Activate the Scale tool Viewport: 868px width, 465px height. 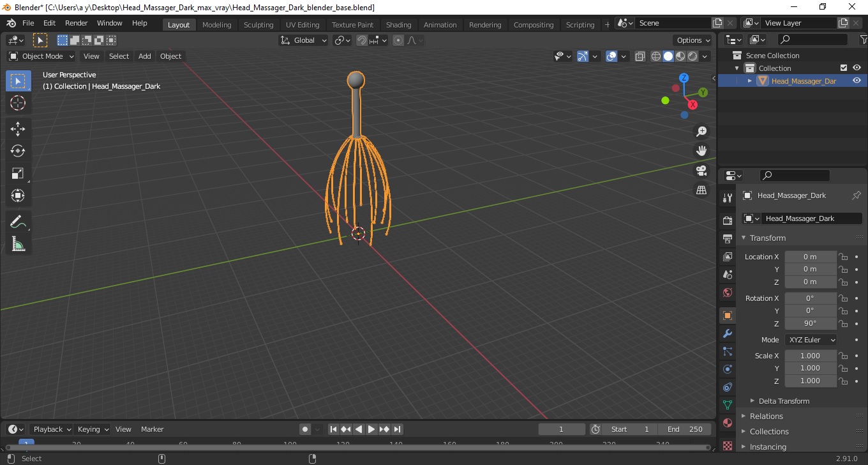pos(18,173)
